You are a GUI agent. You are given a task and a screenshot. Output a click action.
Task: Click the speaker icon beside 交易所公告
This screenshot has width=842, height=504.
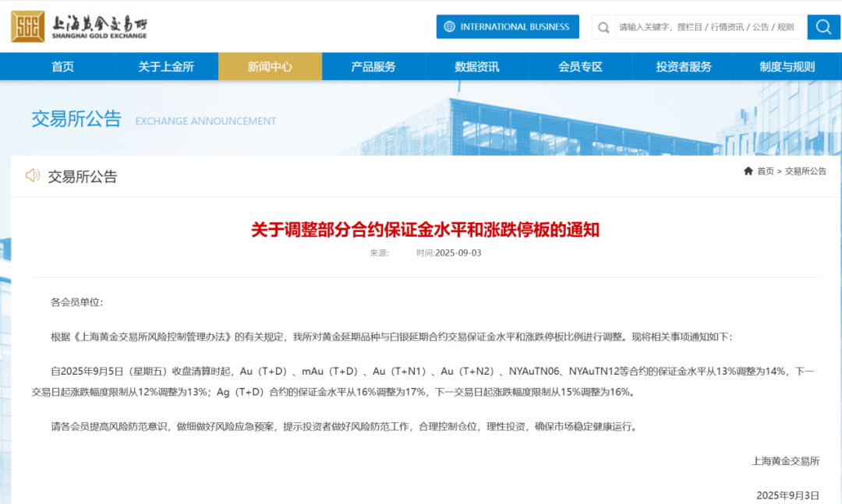click(x=31, y=176)
